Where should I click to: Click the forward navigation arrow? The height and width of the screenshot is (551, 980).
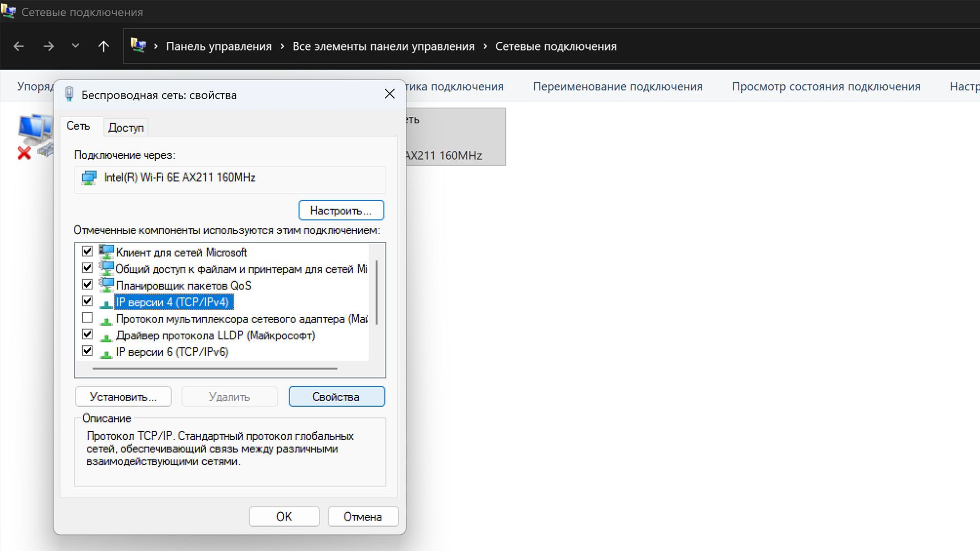click(48, 46)
